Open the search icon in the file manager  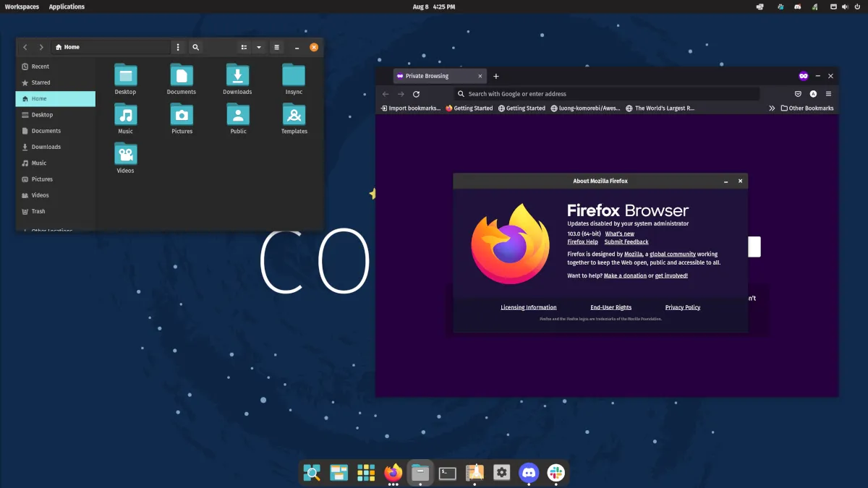click(195, 46)
